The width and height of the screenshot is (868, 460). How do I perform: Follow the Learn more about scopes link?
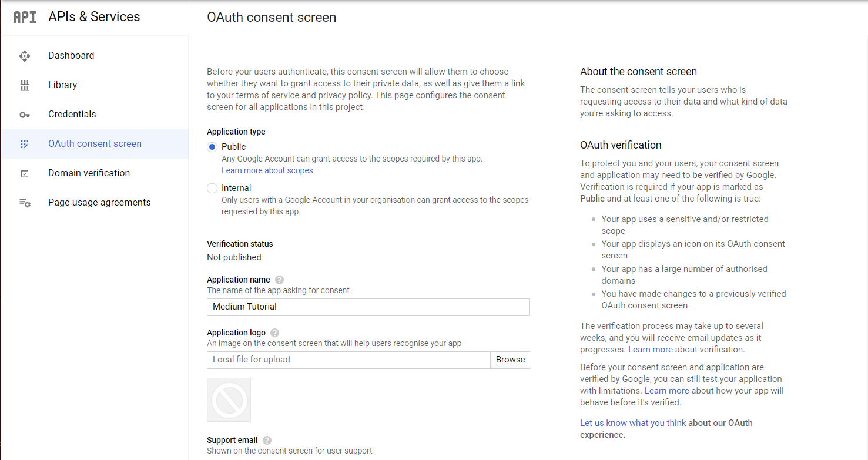[x=267, y=170]
